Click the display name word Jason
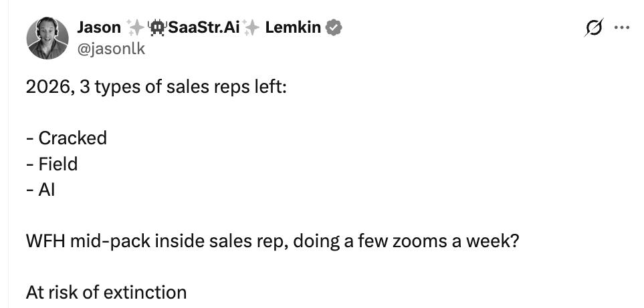 (99, 28)
